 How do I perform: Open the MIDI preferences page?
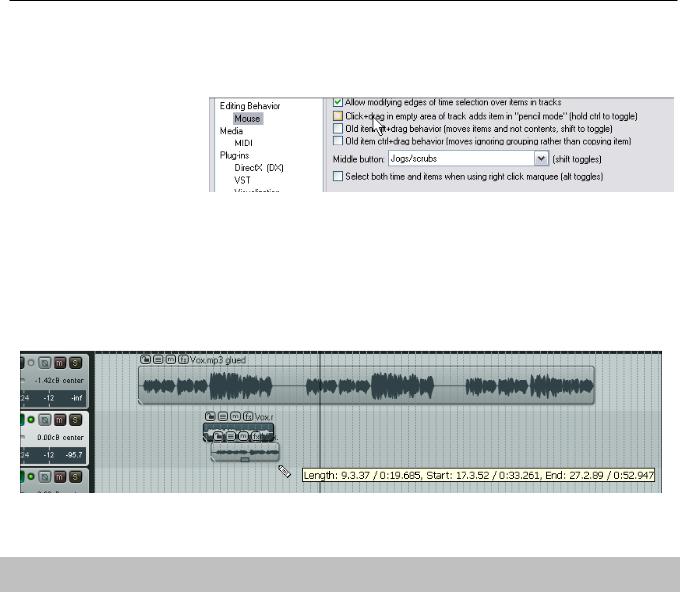point(243,143)
